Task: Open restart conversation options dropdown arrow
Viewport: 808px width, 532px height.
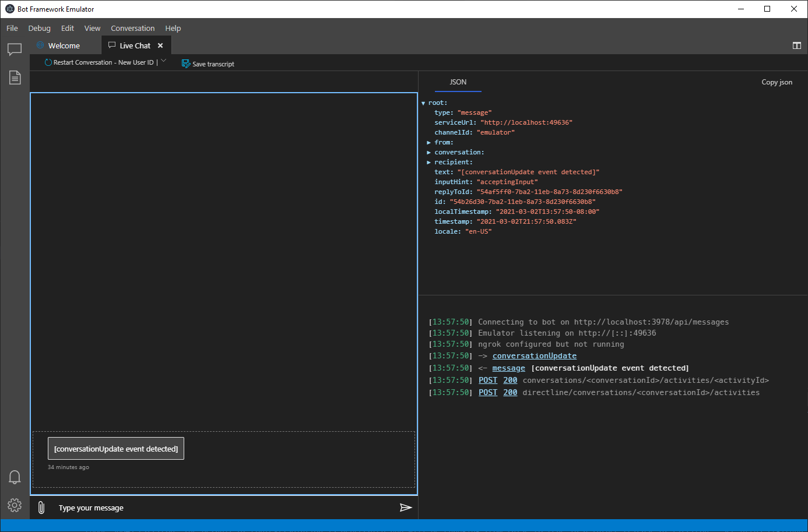Action: 163,61
